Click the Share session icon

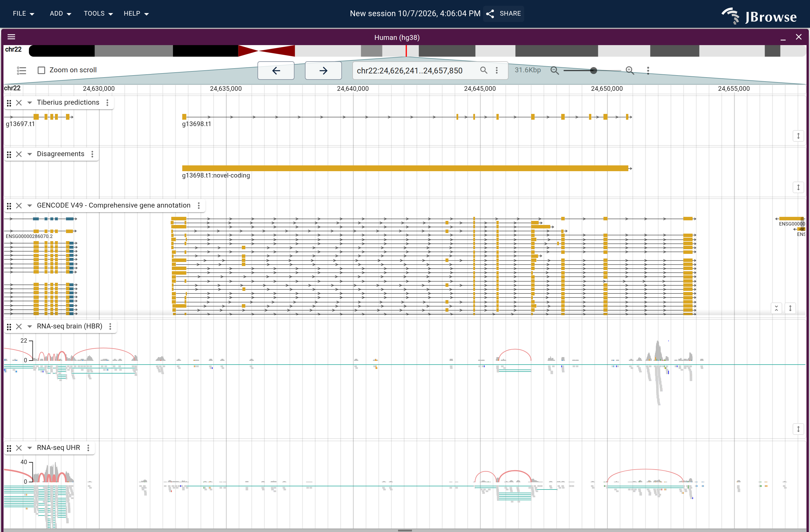point(490,14)
